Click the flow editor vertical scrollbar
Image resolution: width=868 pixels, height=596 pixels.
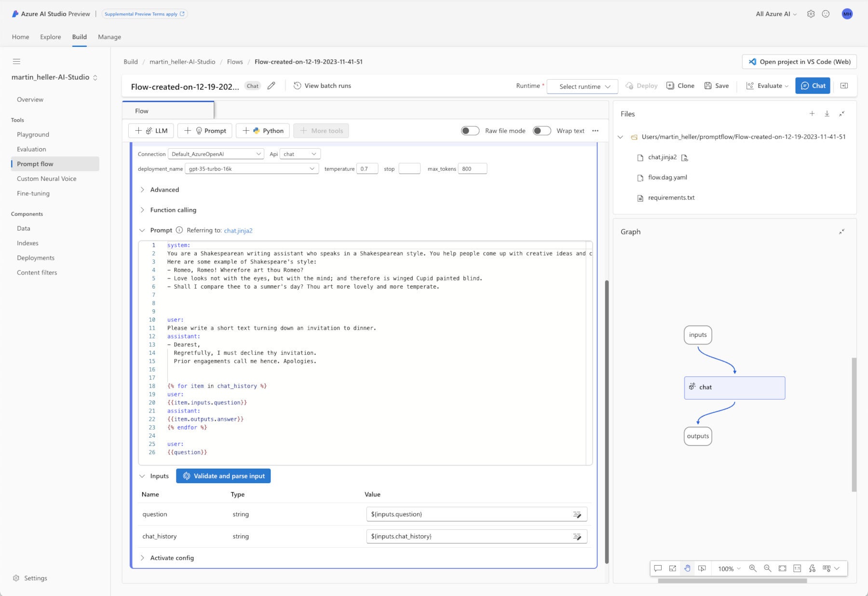(x=607, y=422)
